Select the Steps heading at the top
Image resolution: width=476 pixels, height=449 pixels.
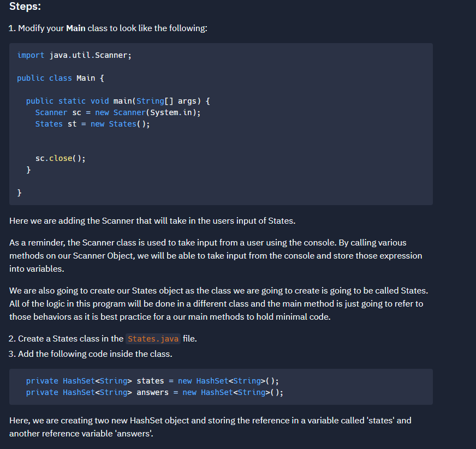25,7
